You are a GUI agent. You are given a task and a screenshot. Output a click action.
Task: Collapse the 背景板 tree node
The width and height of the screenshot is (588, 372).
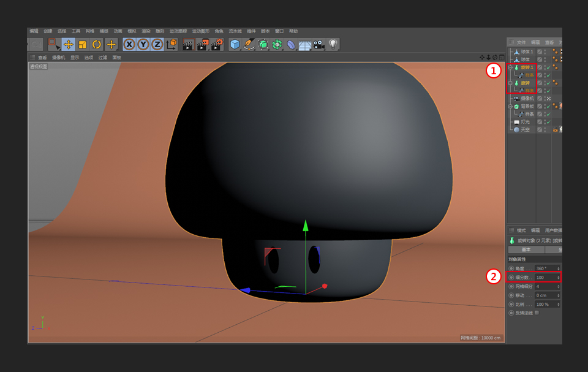click(510, 107)
